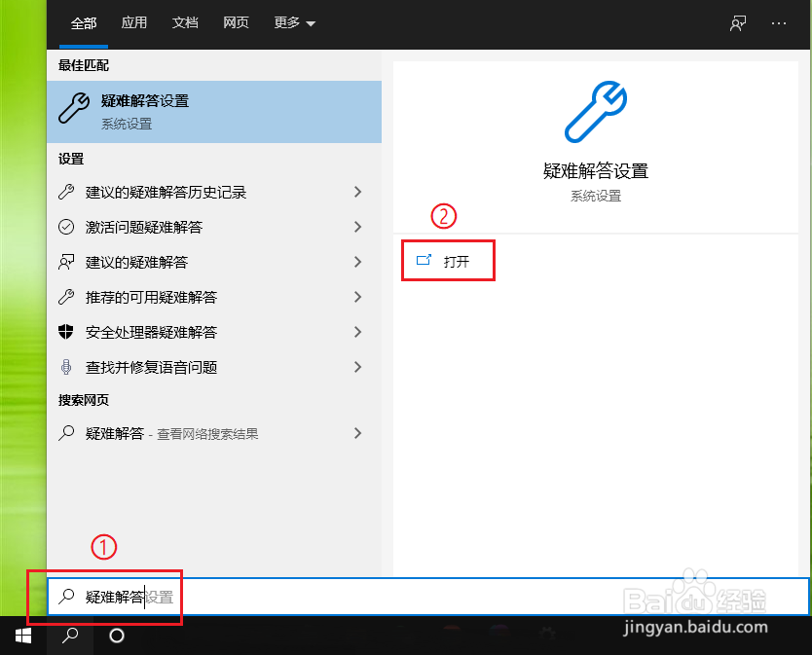This screenshot has height=655, width=812.
Task: Click the feedback person icon in header
Action: [x=738, y=23]
